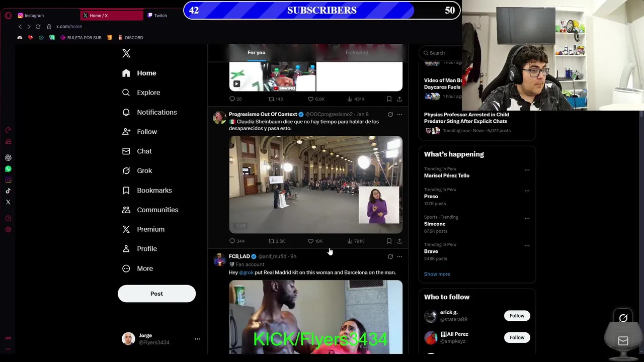
Task: Open the DISCORD bookmark
Action: click(131, 38)
